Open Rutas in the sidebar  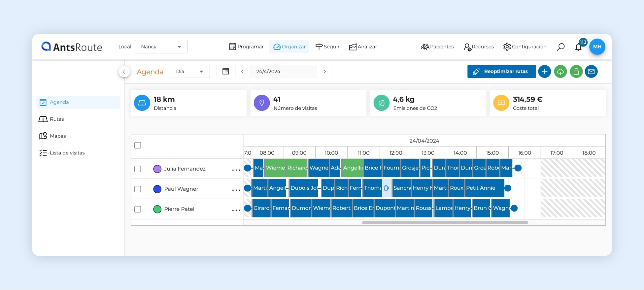point(57,119)
